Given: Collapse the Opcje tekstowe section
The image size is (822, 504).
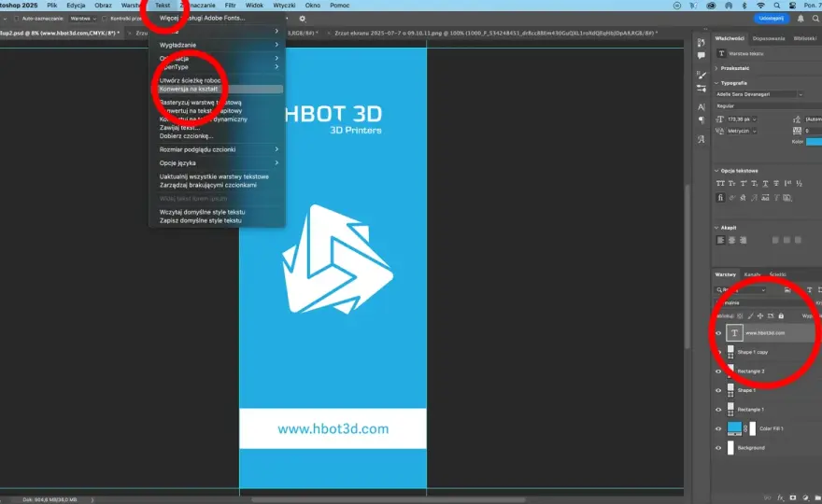Looking at the screenshot, I should tap(716, 170).
